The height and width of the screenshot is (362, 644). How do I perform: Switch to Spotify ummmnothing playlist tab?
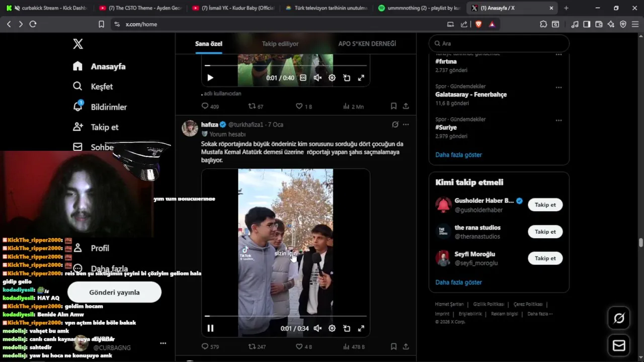tap(419, 8)
